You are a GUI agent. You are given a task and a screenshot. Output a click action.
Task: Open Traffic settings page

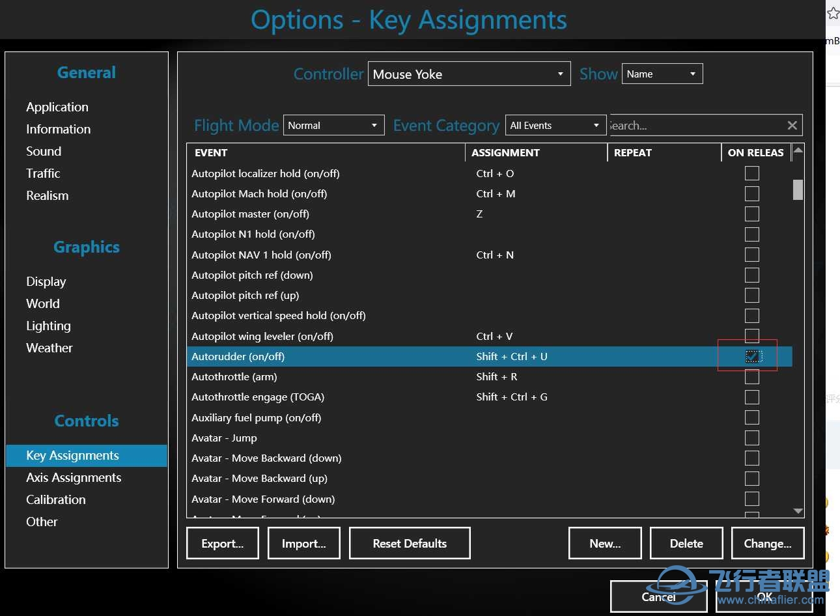click(x=43, y=173)
